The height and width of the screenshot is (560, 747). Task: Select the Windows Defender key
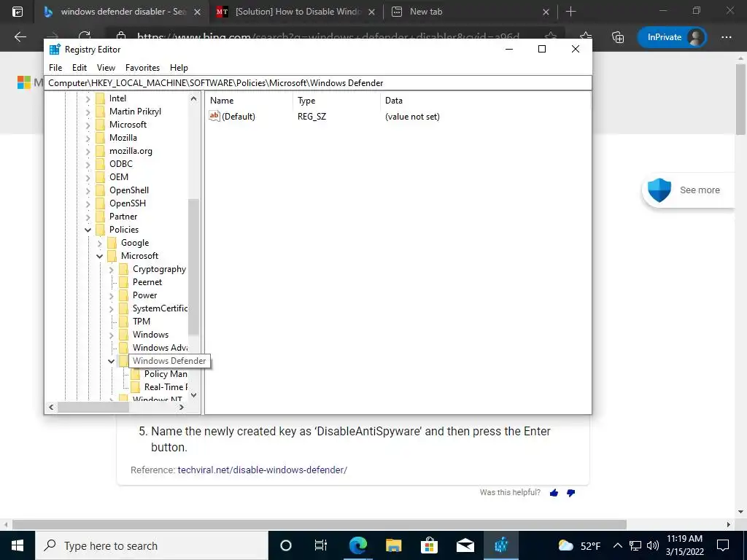pyautogui.click(x=169, y=361)
